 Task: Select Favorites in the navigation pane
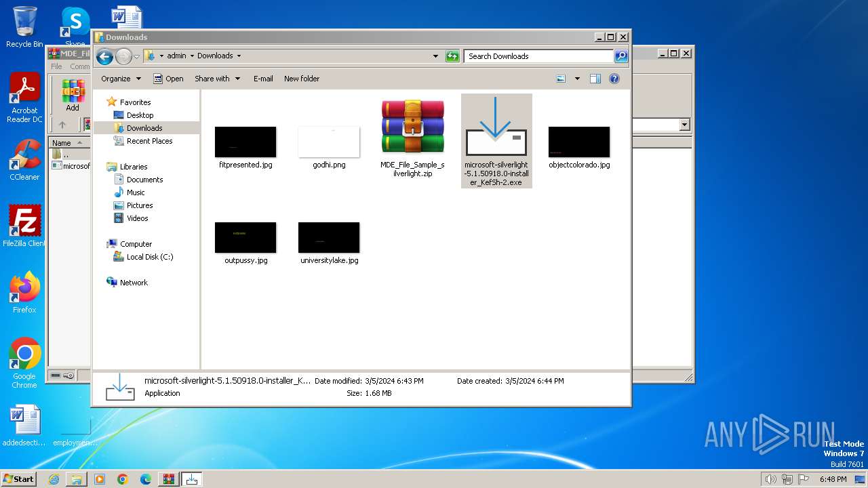[x=135, y=102]
